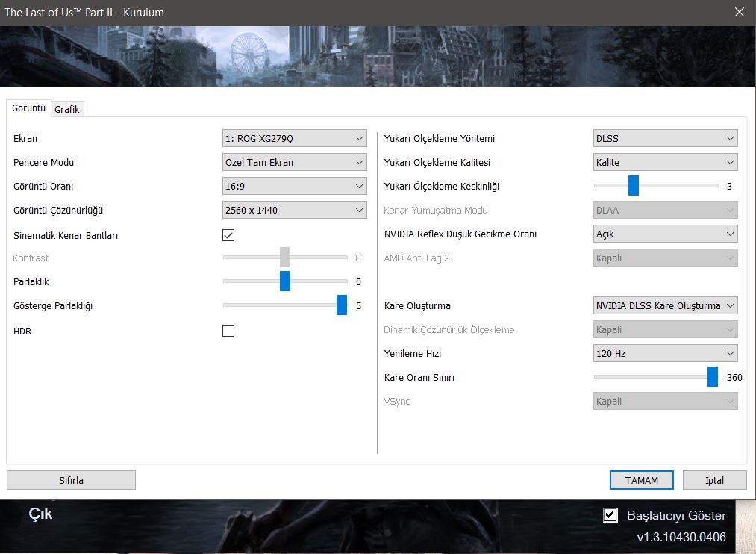Click the Kare Oluşturma label
The height and width of the screenshot is (554, 756).
(x=417, y=305)
